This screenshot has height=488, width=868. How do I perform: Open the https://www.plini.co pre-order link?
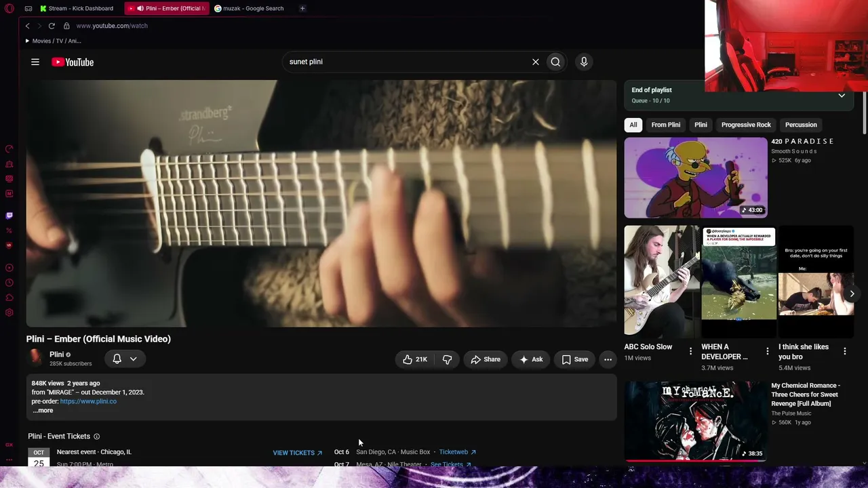tap(88, 401)
